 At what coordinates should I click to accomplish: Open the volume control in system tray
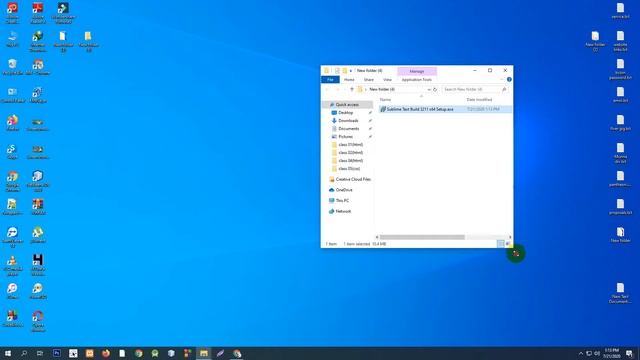click(x=597, y=353)
